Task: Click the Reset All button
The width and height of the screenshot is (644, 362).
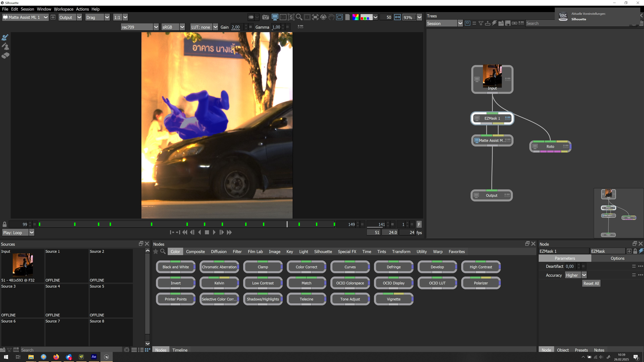Action: [591, 283]
